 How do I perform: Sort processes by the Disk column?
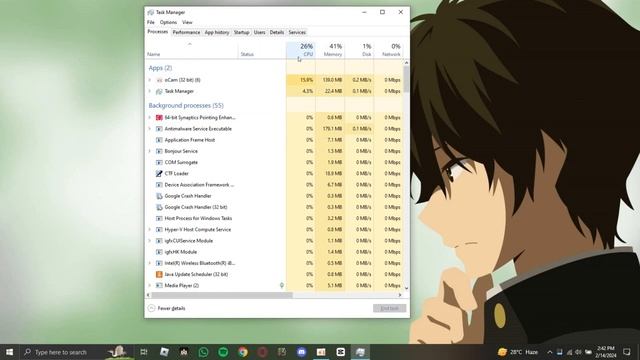pos(359,50)
